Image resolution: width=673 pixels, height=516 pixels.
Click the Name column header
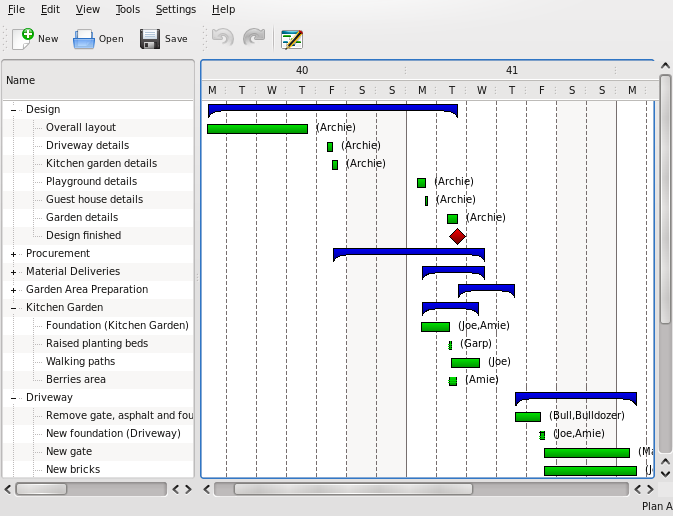tap(98, 80)
